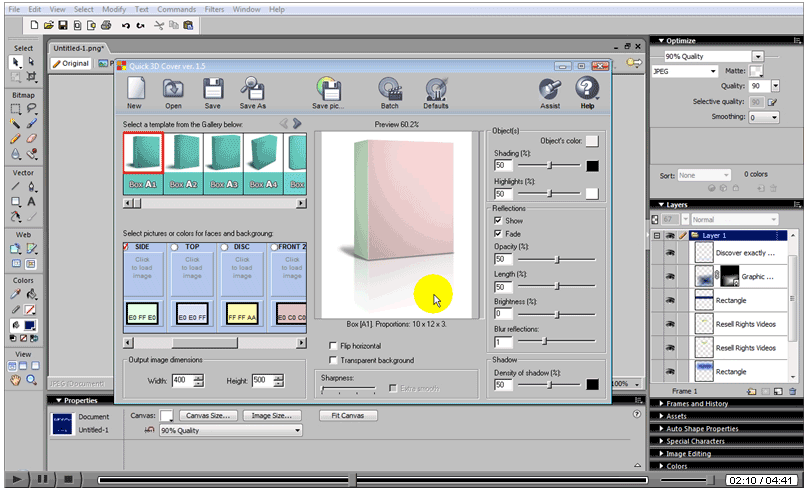
Task: Click the Cut scissors icon
Action: click(159, 25)
